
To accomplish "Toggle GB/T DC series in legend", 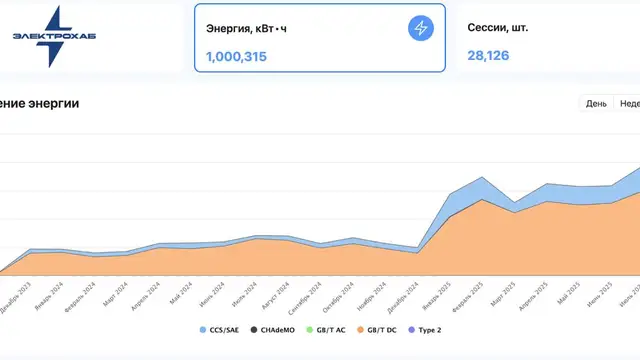I will 377,330.
